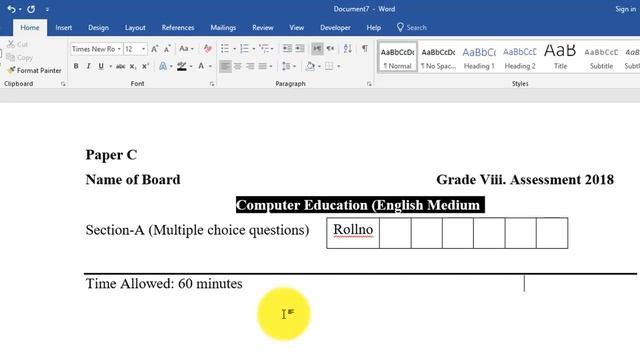Go to the Mailings tab
Viewport: 640px width, 360px height.
(x=223, y=28)
